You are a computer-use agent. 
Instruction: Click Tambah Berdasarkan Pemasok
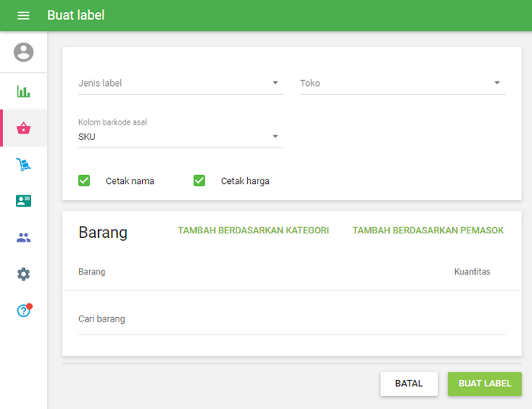pos(428,230)
